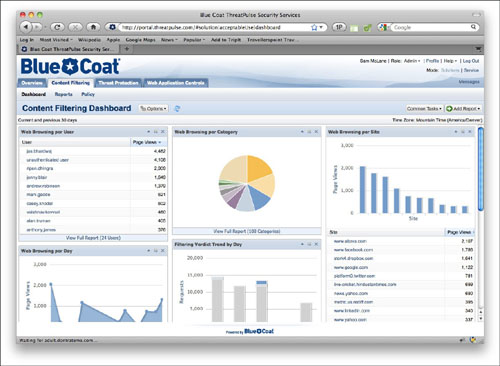This screenshot has height=366, width=500.
Task: Open the Web Application Controls tab
Action: coord(176,83)
